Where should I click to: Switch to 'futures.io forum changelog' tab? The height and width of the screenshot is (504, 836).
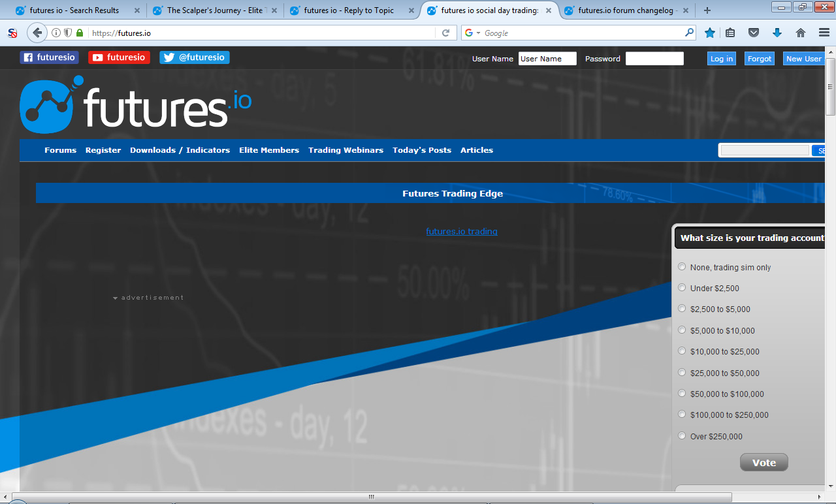point(626,10)
